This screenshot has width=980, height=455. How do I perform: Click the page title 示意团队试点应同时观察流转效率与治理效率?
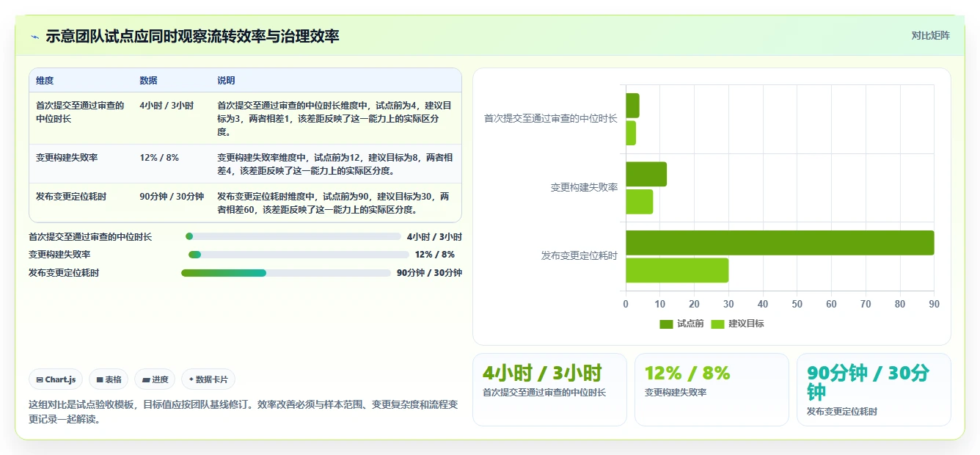192,36
